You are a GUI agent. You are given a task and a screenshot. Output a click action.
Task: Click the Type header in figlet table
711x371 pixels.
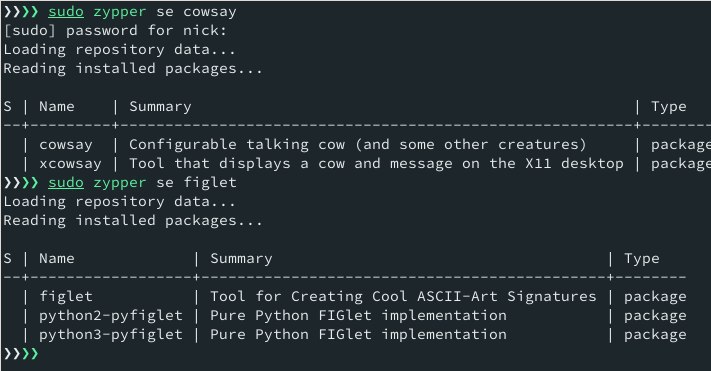(x=642, y=259)
